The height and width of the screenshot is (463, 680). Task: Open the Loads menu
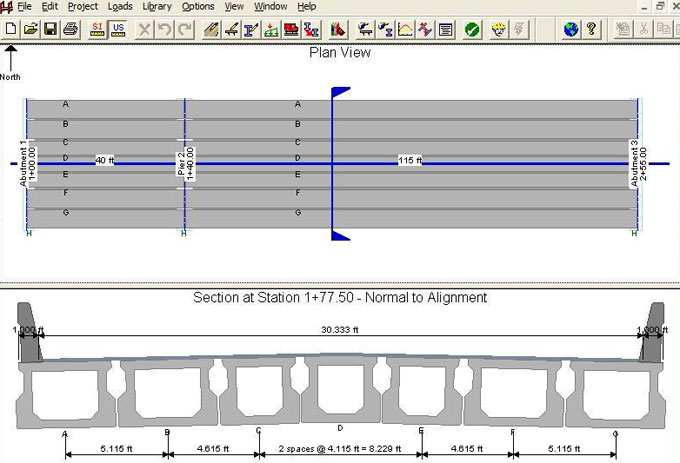pos(121,6)
